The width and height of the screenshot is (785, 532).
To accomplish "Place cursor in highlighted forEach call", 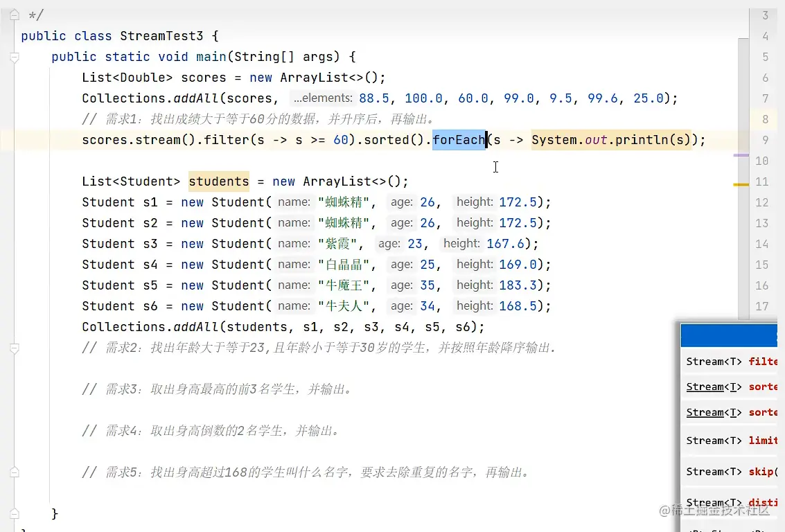I will click(x=459, y=140).
